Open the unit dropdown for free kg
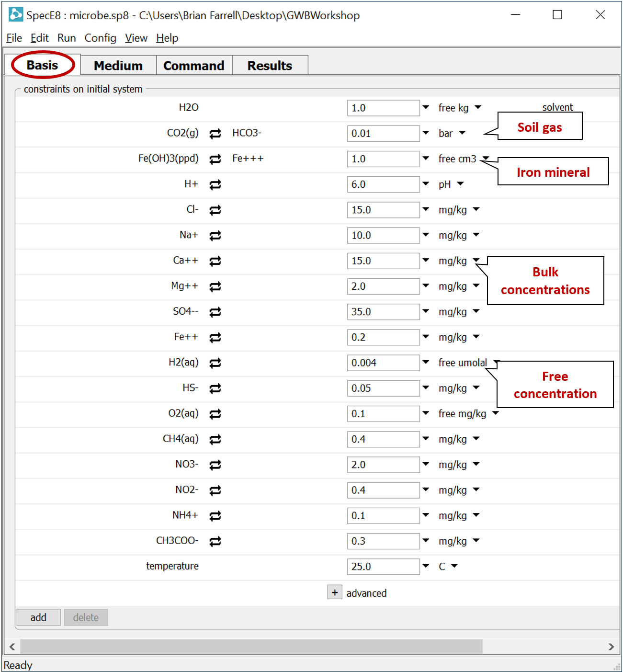This screenshot has height=672, width=623. pyautogui.click(x=478, y=107)
